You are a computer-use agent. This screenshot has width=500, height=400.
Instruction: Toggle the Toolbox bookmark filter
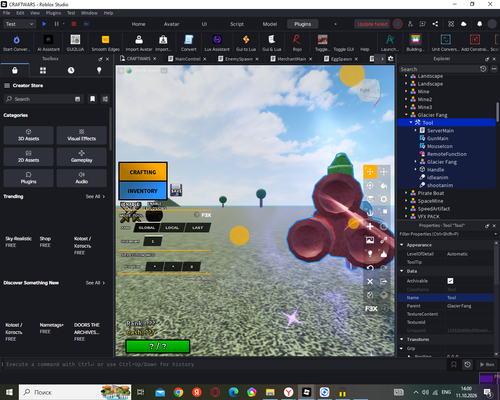point(92,99)
